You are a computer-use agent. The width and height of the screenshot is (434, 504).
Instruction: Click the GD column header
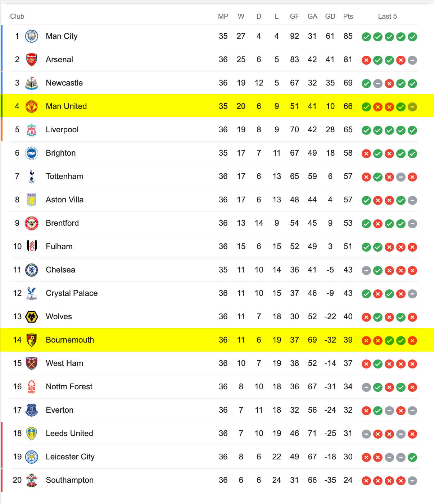(330, 17)
